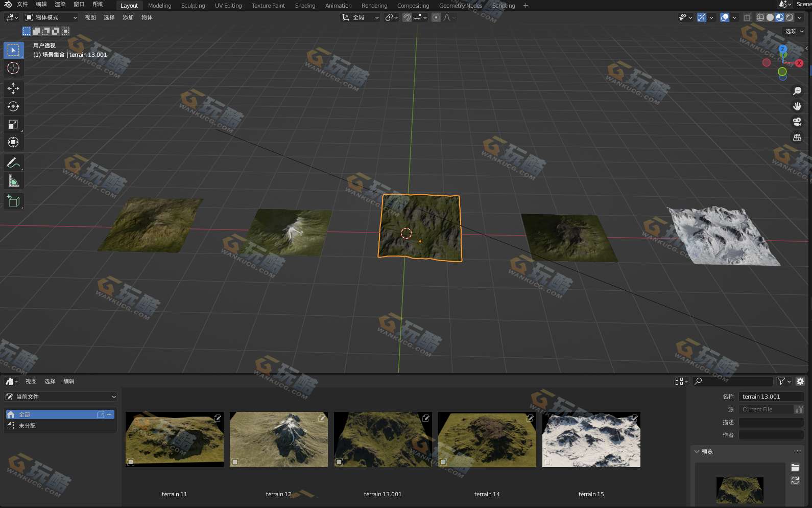Click the load preview image folder icon
812x508 pixels.
795,467
